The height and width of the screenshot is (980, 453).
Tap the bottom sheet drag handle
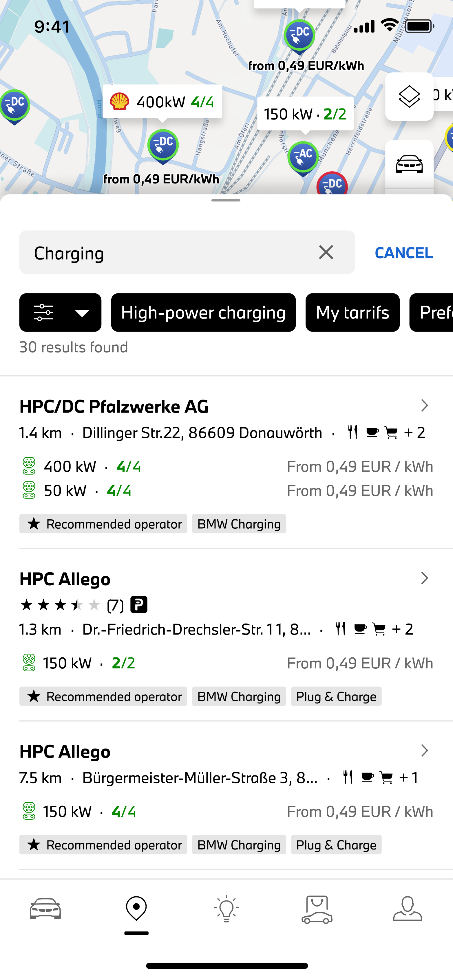226,200
